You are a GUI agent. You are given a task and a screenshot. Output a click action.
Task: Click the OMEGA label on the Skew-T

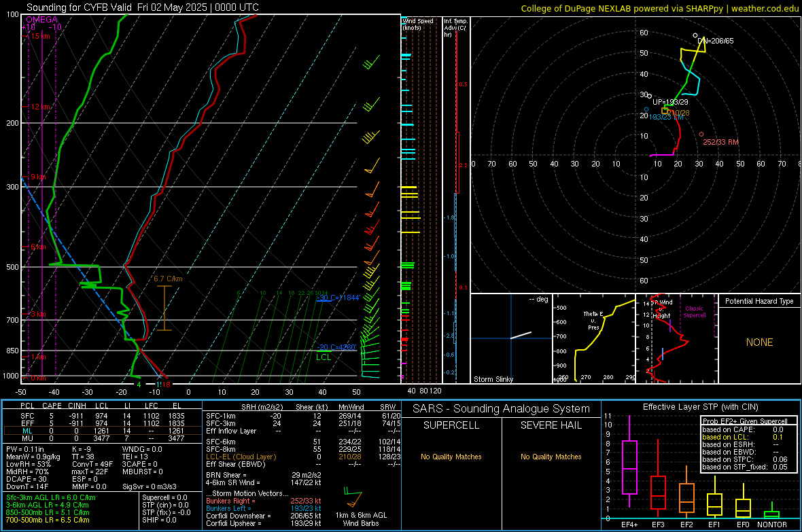click(x=42, y=20)
